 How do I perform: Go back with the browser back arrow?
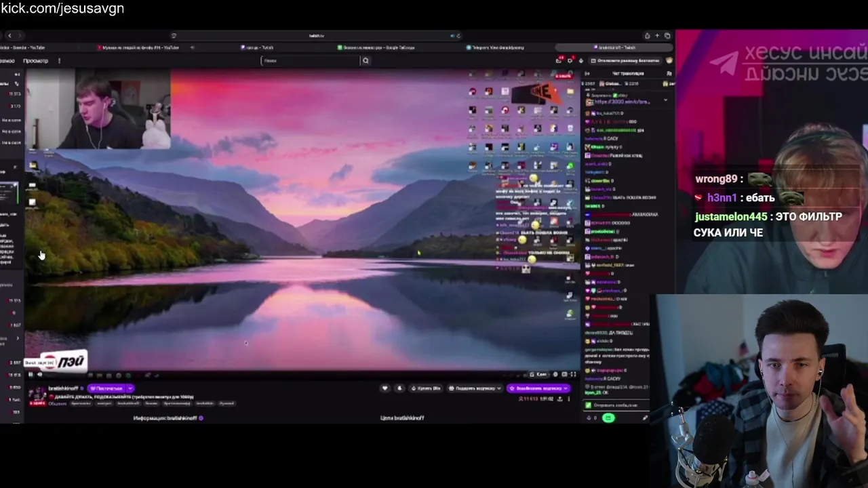coord(11,35)
